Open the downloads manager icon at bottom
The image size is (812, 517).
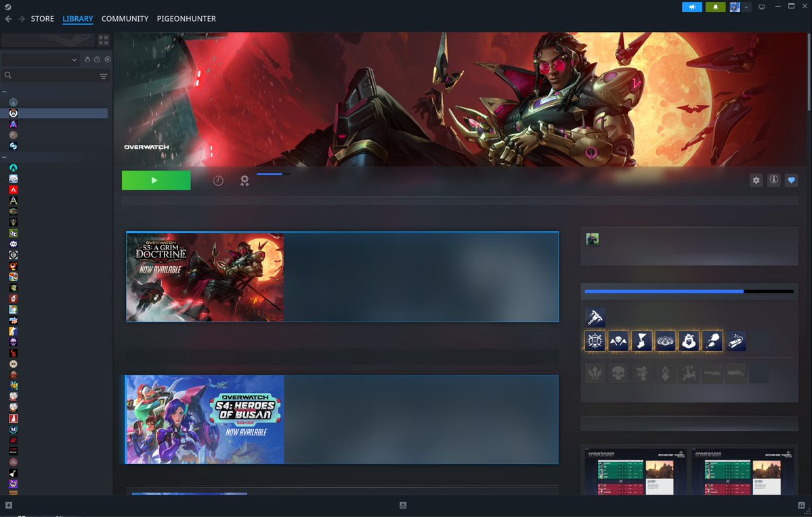tap(403, 505)
